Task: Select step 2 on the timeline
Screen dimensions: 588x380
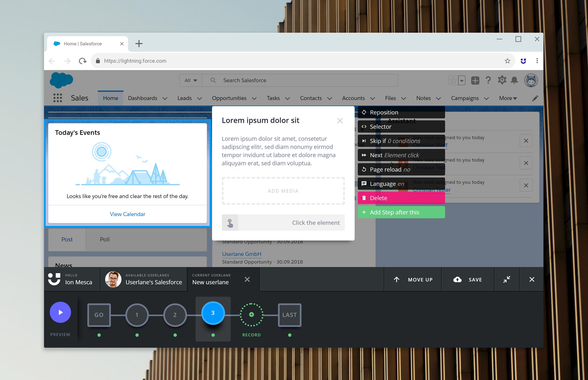Action: coord(175,315)
